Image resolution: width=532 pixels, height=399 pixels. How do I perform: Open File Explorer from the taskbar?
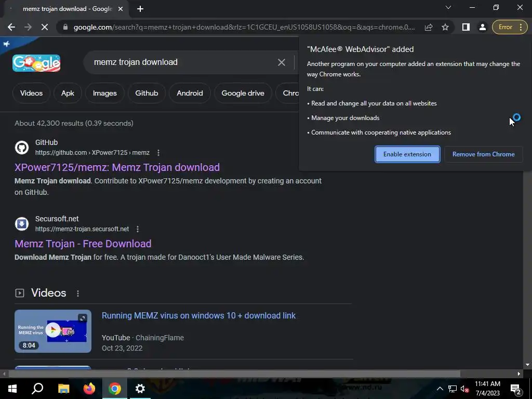point(63,389)
